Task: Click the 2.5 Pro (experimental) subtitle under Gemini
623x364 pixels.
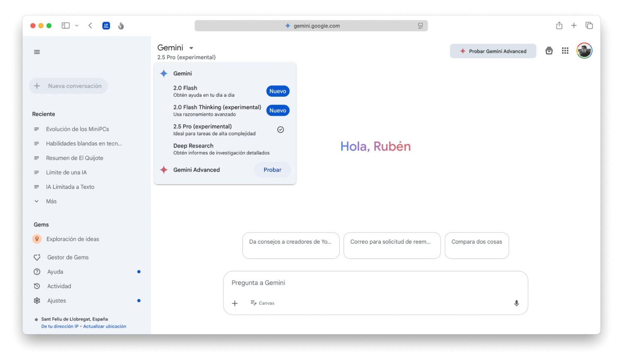Action: tap(186, 57)
